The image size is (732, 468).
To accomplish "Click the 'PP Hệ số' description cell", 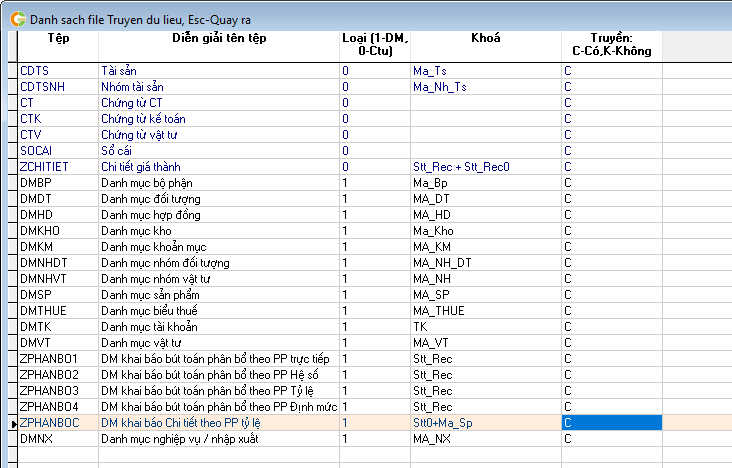I will (219, 375).
